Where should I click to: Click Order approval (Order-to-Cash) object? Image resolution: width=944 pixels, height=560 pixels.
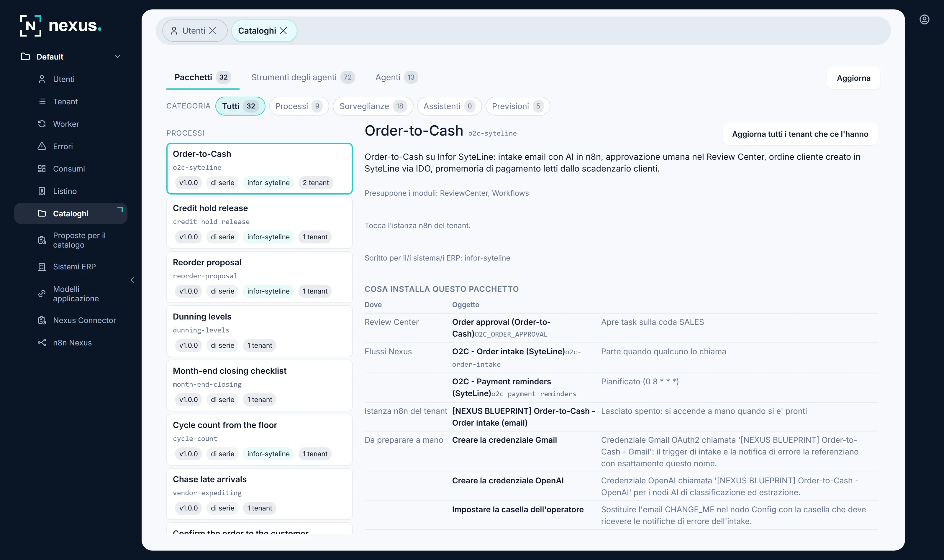pyautogui.click(x=501, y=328)
